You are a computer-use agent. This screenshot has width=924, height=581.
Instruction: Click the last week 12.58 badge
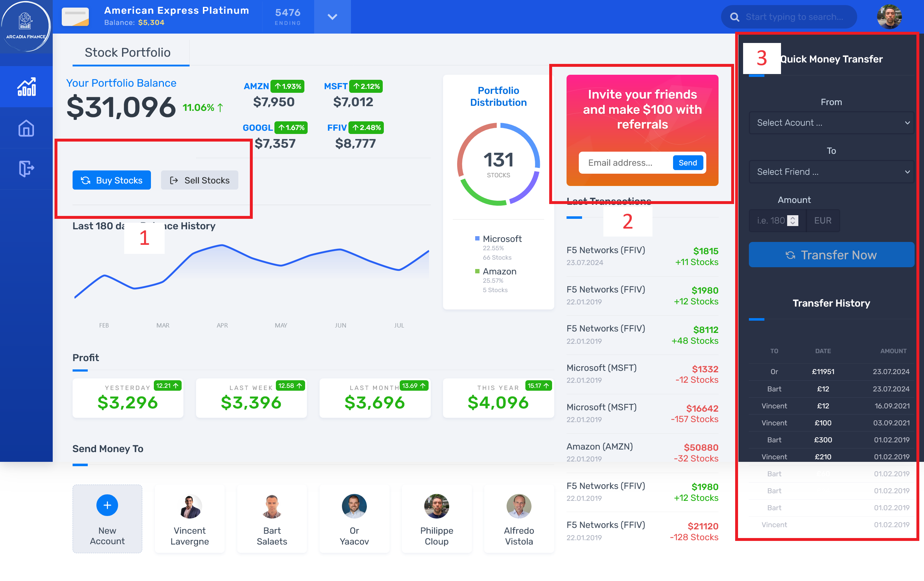[x=290, y=386]
